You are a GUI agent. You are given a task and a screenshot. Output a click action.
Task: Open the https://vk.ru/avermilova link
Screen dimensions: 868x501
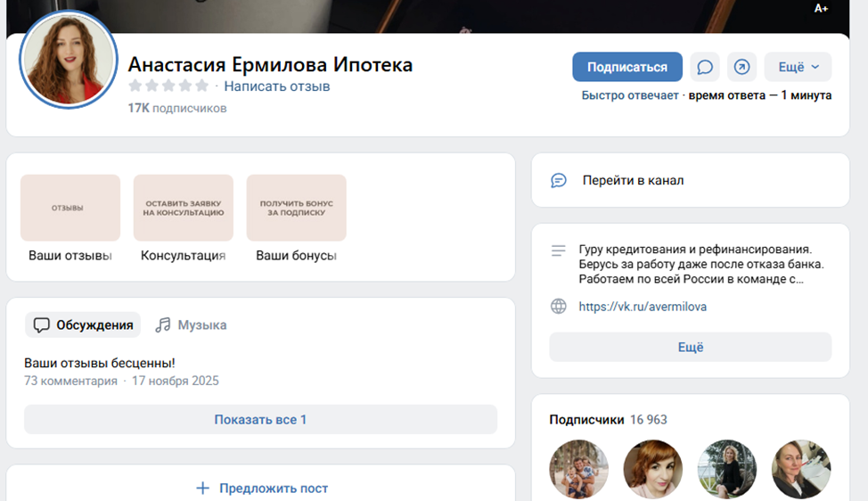(643, 307)
